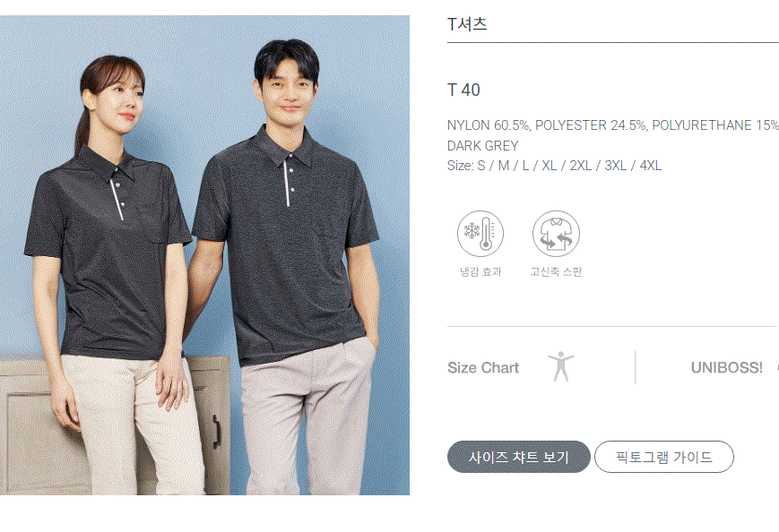Select the DARK GREY color text

[483, 145]
